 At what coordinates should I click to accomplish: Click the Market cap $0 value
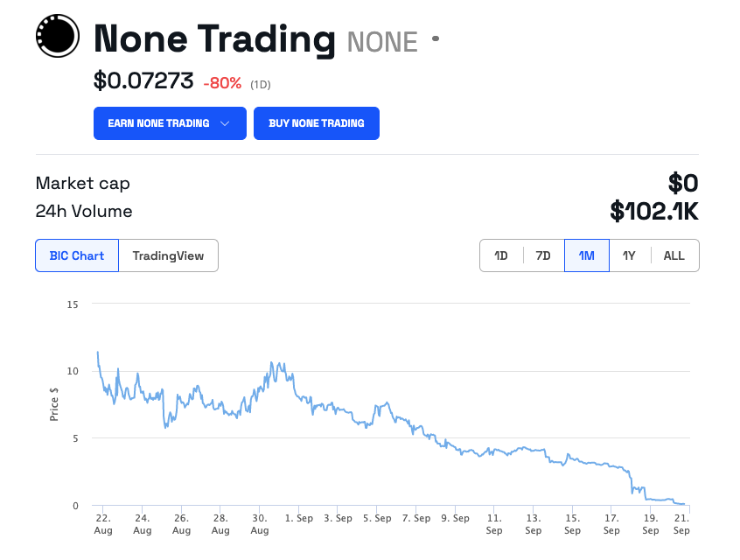tap(682, 183)
